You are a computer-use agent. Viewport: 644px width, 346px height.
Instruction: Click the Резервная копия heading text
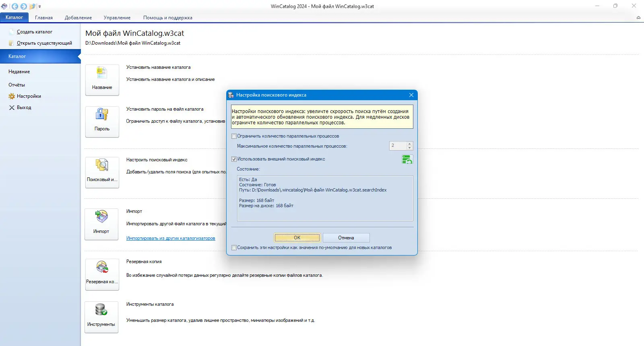coord(144,262)
